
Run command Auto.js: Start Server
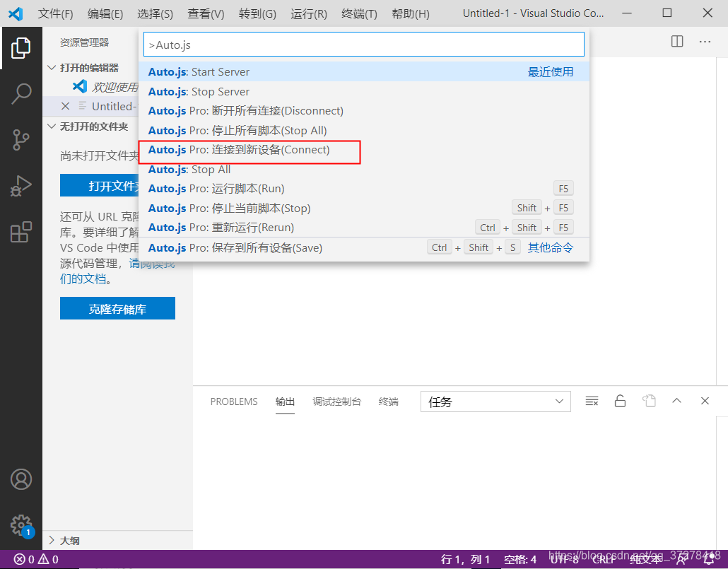(364, 72)
